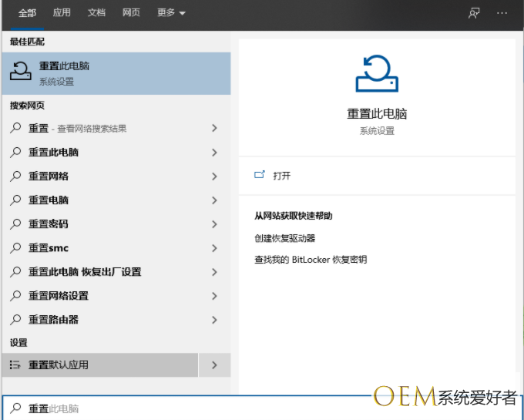Expand the 重置smc result arrow
The image size is (524, 420).
(214, 248)
